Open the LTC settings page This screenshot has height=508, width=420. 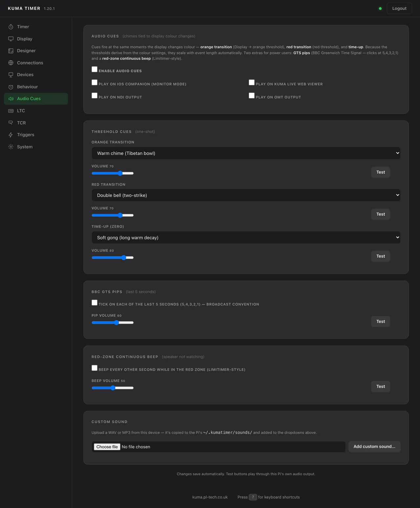point(36,111)
